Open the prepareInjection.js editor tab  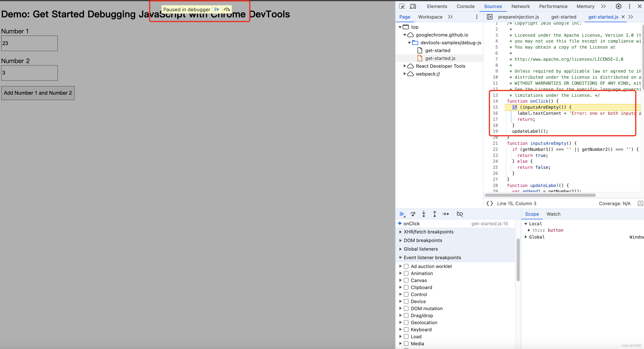[x=518, y=17]
